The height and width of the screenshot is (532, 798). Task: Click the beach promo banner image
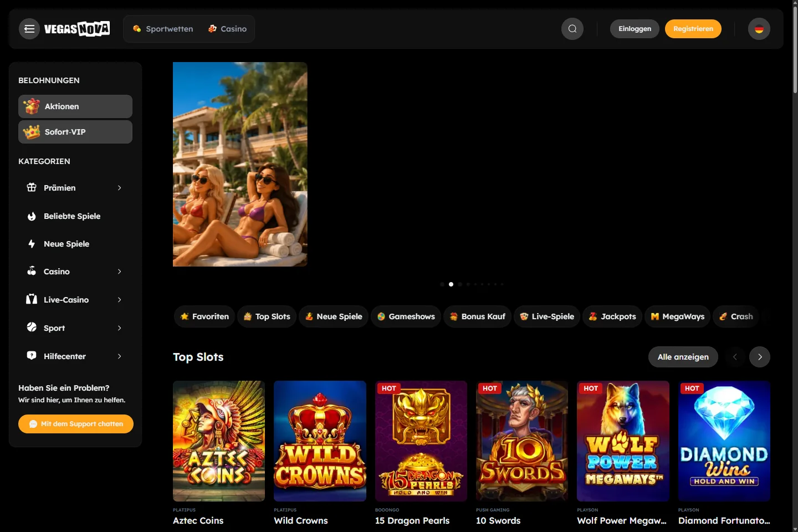(240, 164)
